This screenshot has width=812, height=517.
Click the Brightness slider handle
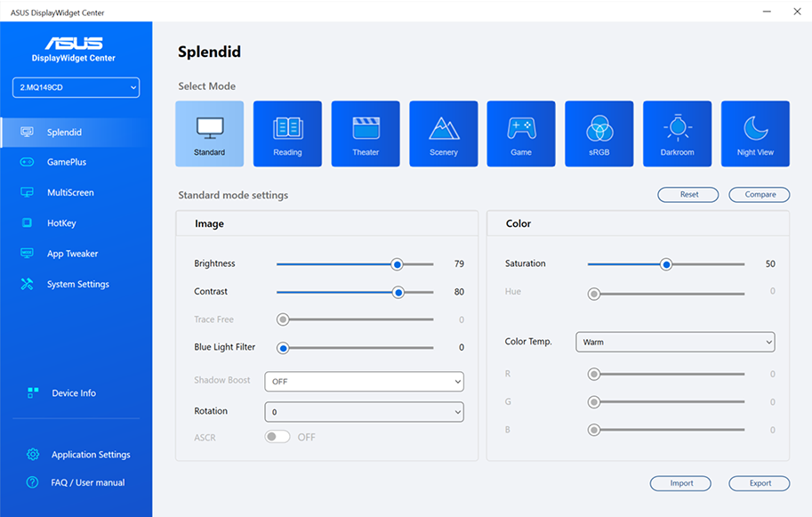tap(397, 264)
